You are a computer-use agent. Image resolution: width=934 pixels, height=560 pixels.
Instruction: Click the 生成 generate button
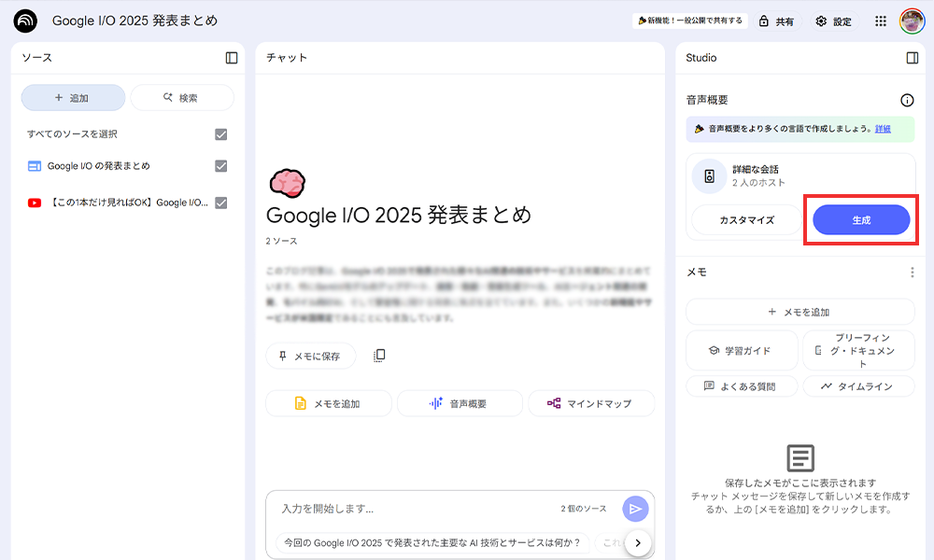pyautogui.click(x=861, y=220)
